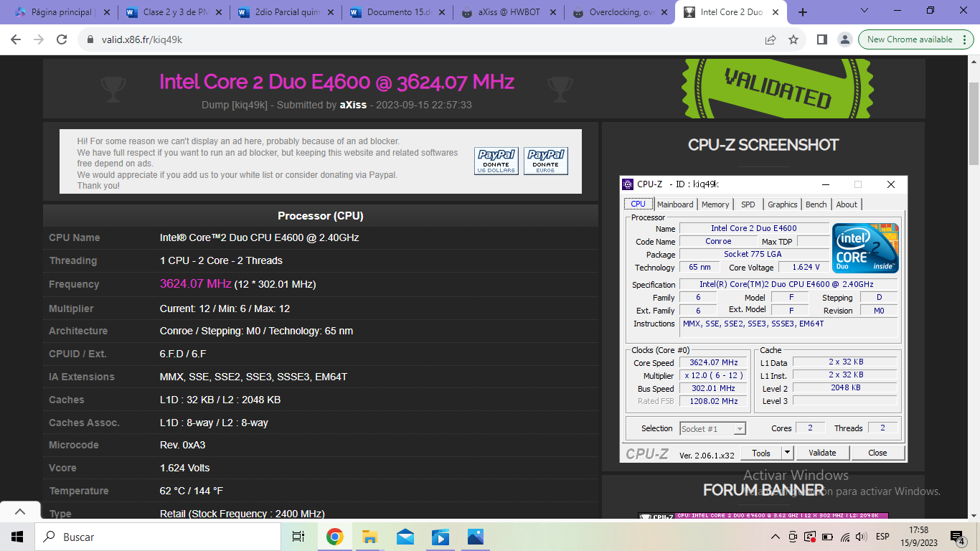
Task: Click the PayPal Donate Euros button
Action: [545, 161]
